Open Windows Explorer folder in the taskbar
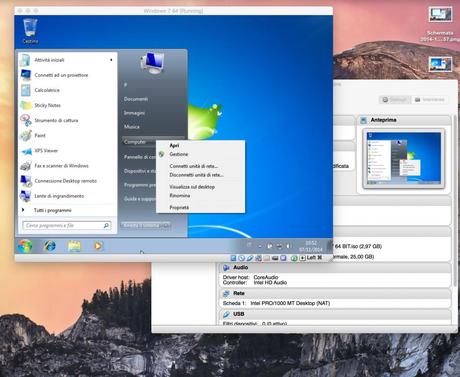 [x=74, y=246]
